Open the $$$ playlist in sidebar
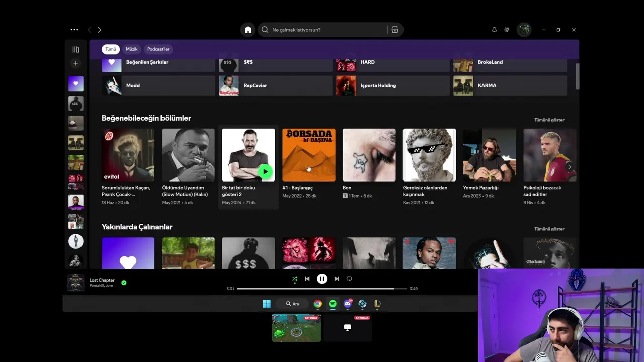 point(76,104)
